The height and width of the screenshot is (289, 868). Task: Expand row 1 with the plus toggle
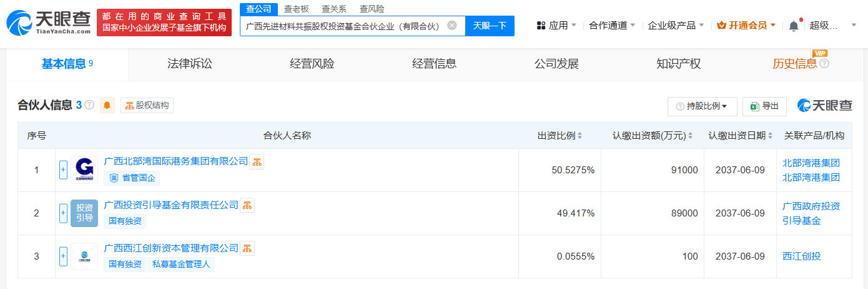point(63,170)
